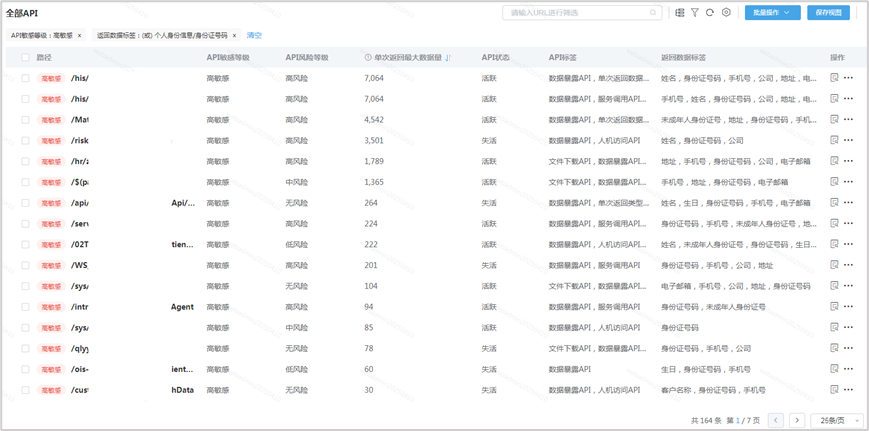Click 清空 to clear all filters
Screen dimensions: 869x431
[254, 35]
